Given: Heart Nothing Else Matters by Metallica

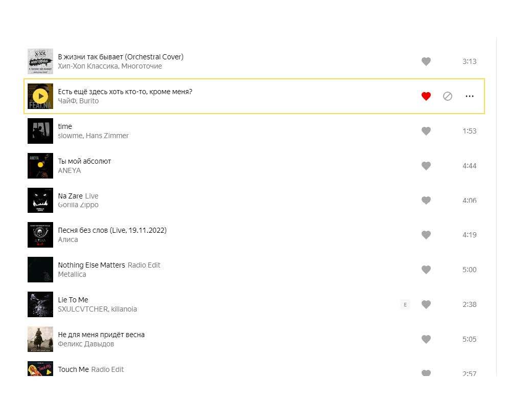Looking at the screenshot, I should coord(426,270).
